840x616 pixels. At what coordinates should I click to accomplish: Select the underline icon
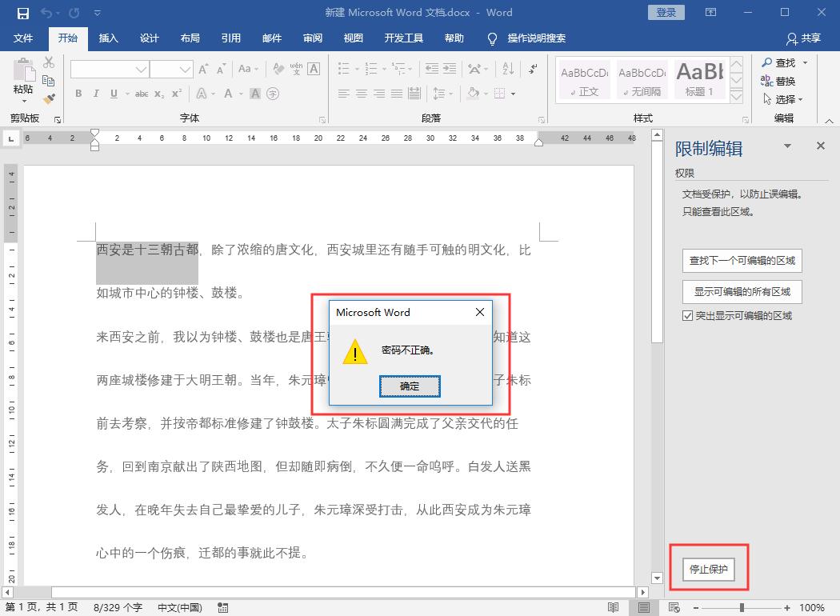click(x=112, y=94)
